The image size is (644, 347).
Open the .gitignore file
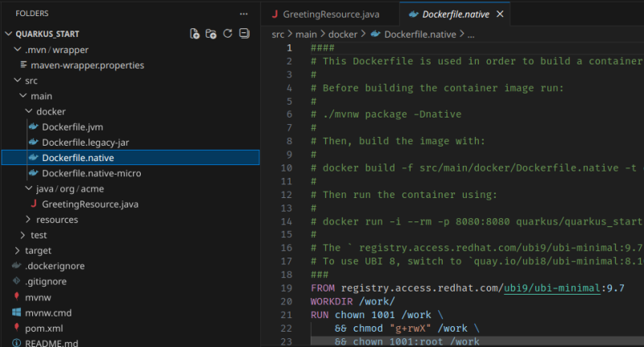pyautogui.click(x=45, y=282)
